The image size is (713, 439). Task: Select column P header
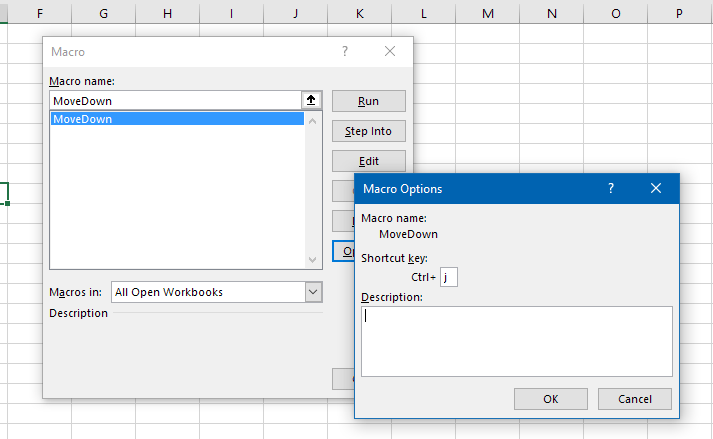click(x=679, y=14)
